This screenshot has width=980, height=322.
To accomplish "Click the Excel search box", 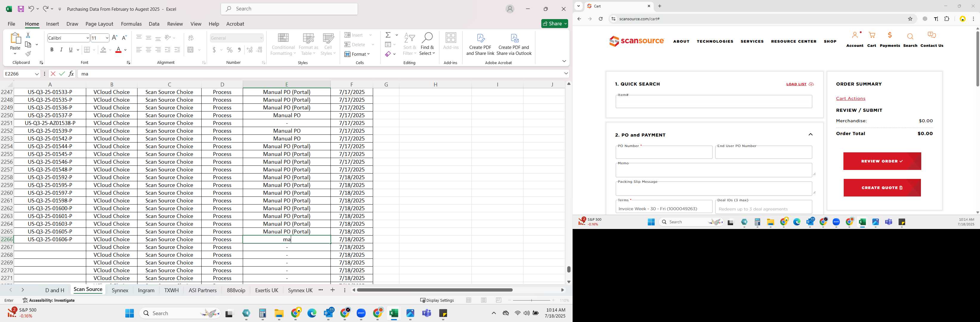I will click(x=289, y=9).
